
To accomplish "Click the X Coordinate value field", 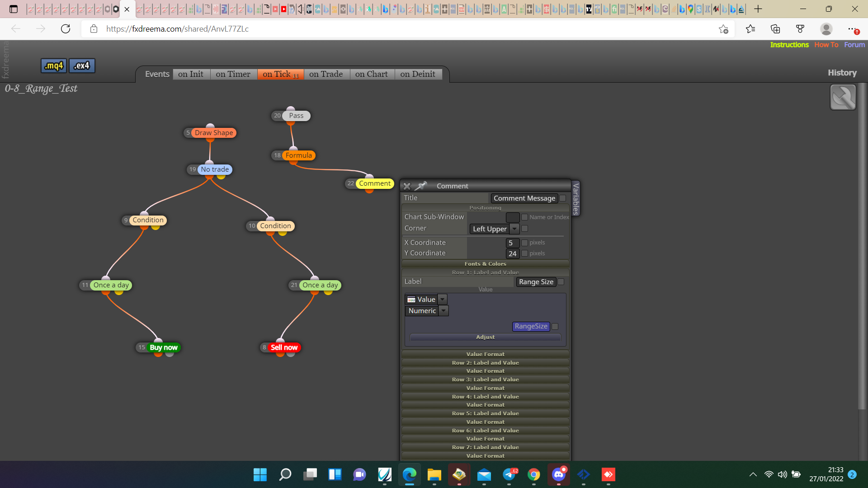I will [x=513, y=243].
